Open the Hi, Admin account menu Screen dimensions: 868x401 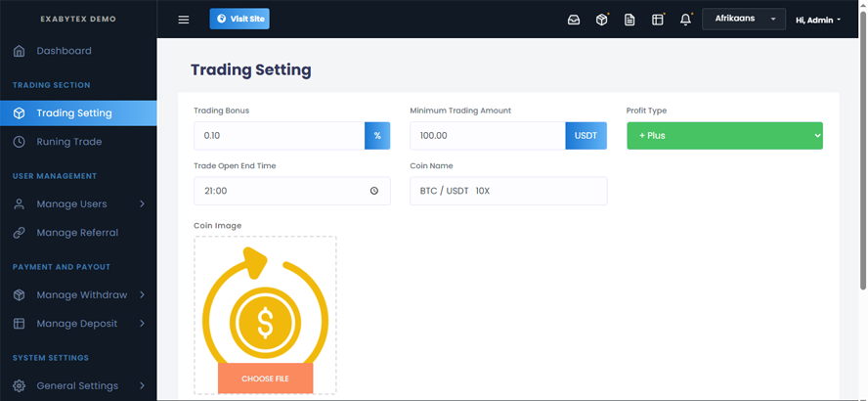click(x=818, y=20)
